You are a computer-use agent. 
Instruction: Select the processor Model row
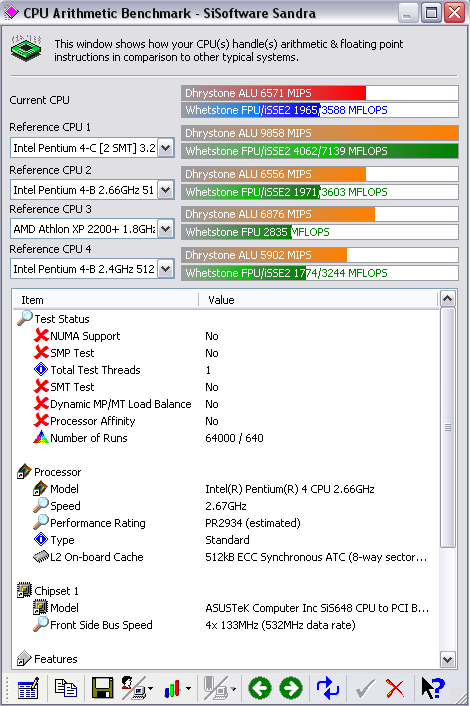[x=226, y=489]
